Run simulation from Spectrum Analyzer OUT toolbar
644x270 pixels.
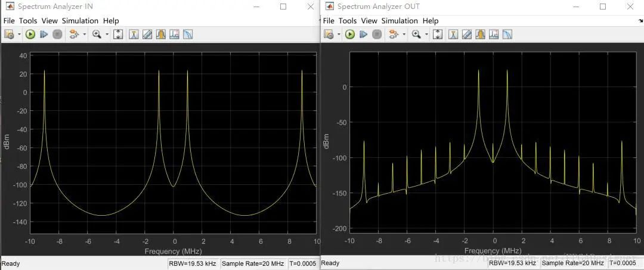(x=349, y=35)
